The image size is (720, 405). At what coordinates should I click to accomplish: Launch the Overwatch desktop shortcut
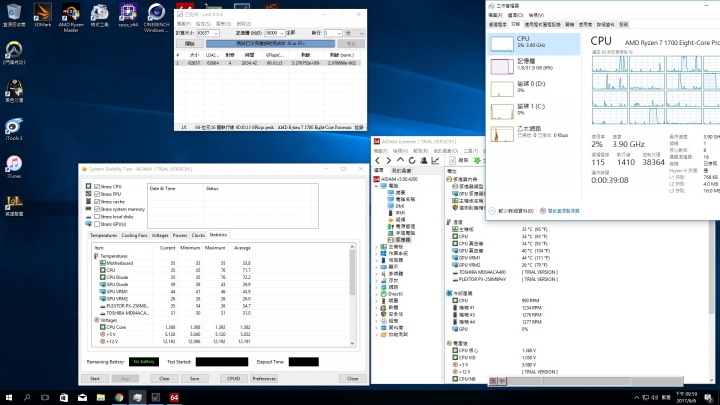point(14,53)
